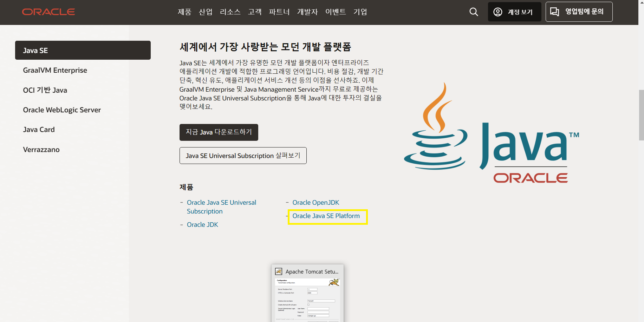
Task: Open the search magnifier icon
Action: pos(474,12)
